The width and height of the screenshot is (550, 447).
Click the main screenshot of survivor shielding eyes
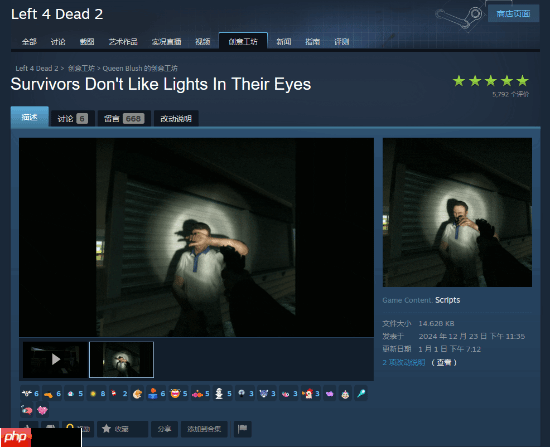pos(196,237)
